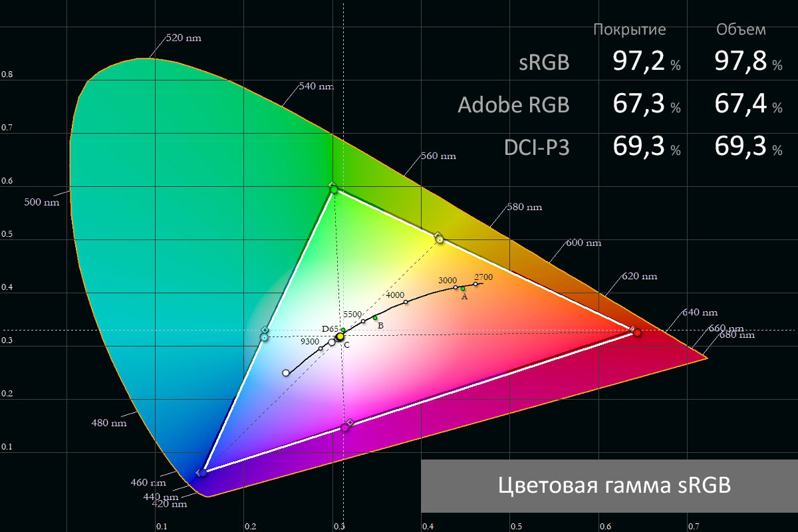Click the illuminant B label
The height and width of the screenshot is (532, 798).
point(380,326)
